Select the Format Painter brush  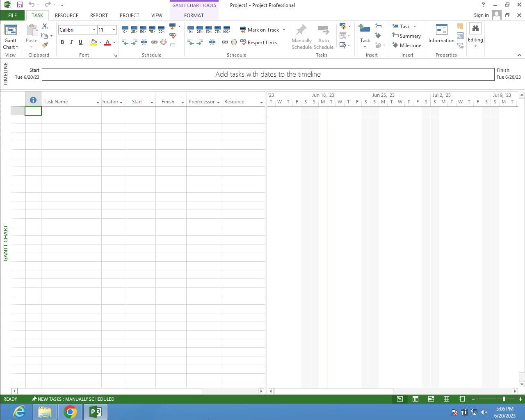pyautogui.click(x=45, y=45)
